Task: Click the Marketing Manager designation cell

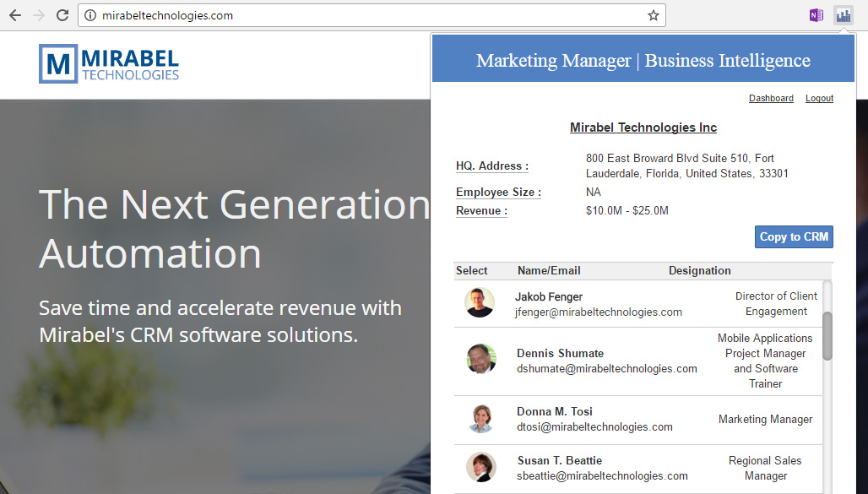Action: pyautogui.click(x=766, y=419)
